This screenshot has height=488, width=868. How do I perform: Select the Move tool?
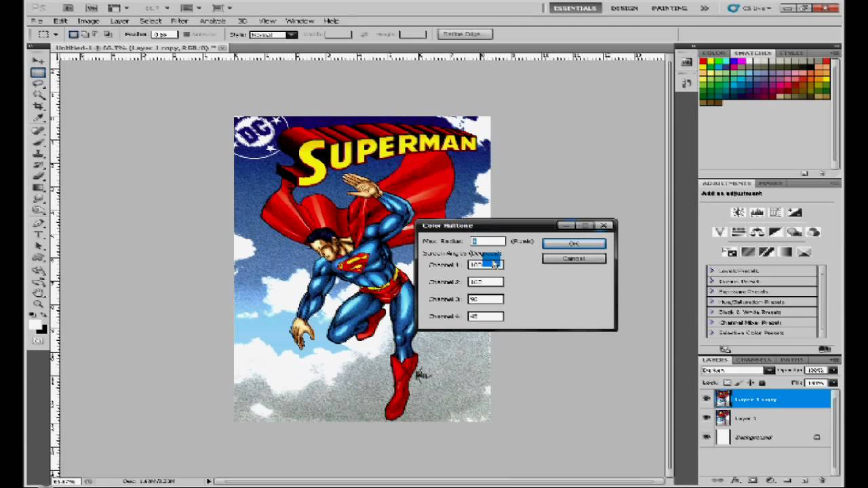37,61
